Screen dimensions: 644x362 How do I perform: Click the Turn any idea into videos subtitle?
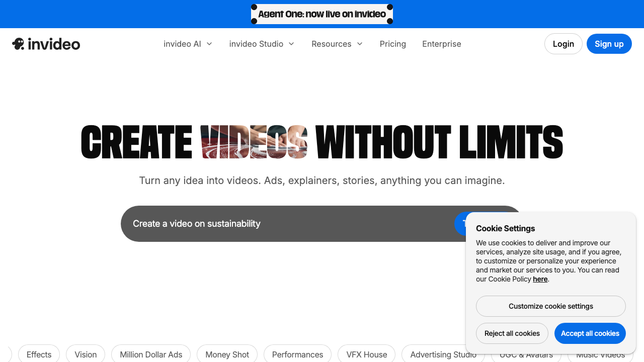click(x=322, y=180)
